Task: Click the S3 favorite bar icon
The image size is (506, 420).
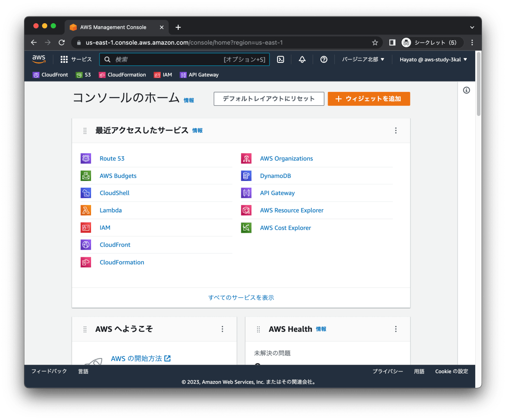Action: [x=79, y=75]
